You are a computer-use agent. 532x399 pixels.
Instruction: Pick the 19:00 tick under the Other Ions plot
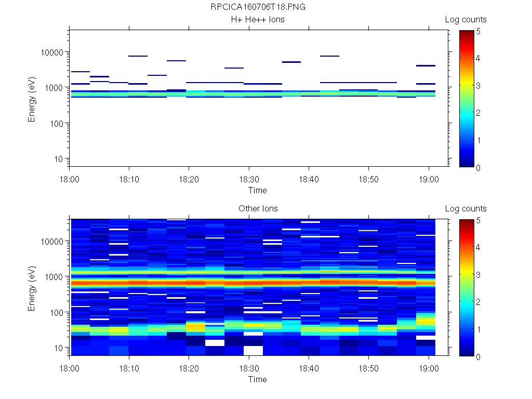click(429, 368)
